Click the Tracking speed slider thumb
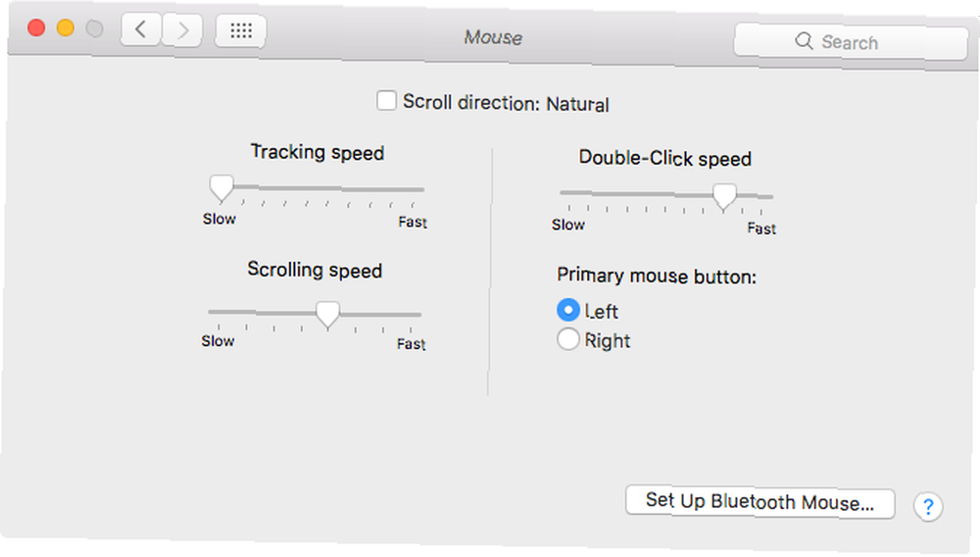Screen dimensions: 980x557 point(221,188)
